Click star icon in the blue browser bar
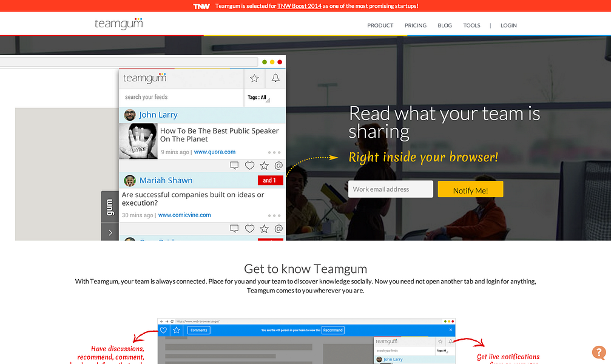This screenshot has width=611, height=364. (177, 330)
